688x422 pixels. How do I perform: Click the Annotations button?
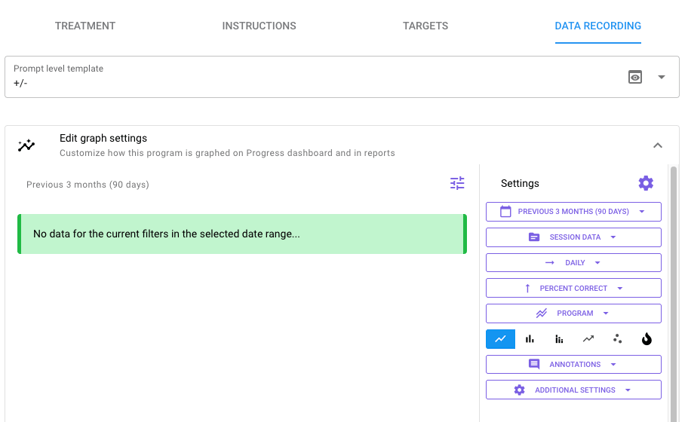click(573, 365)
